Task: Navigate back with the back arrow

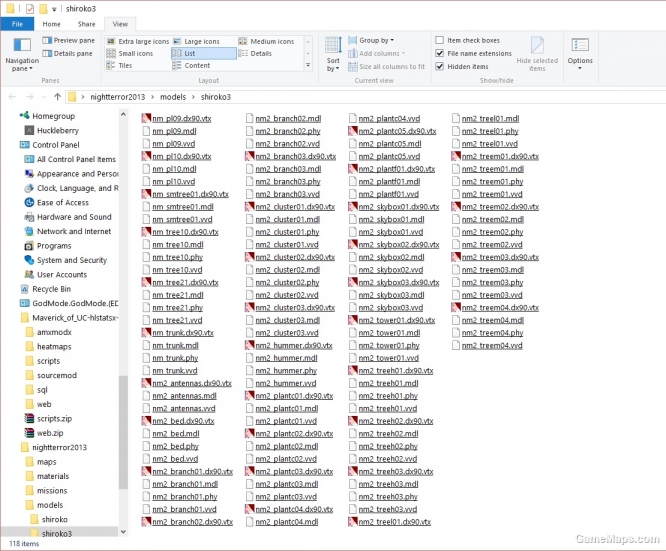Action: pos(12,97)
